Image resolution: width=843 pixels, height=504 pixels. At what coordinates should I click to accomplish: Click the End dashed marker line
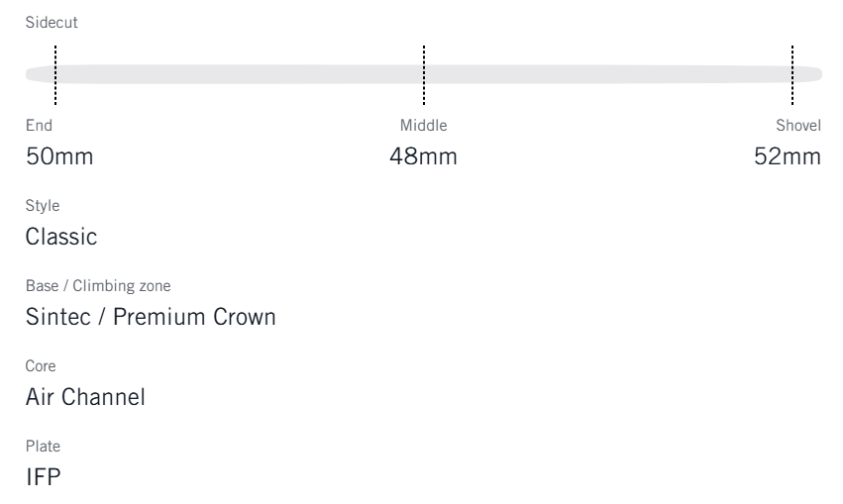pos(55,74)
